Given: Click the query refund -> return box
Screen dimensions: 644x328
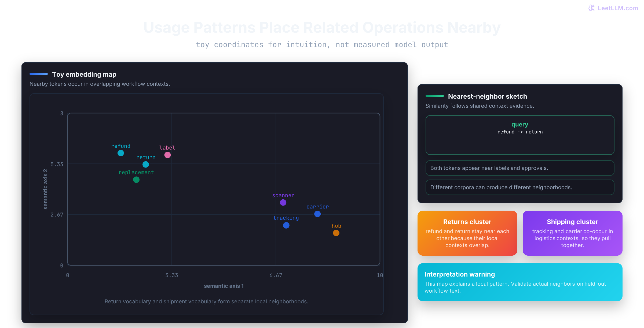Looking at the screenshot, I should 520,135.
